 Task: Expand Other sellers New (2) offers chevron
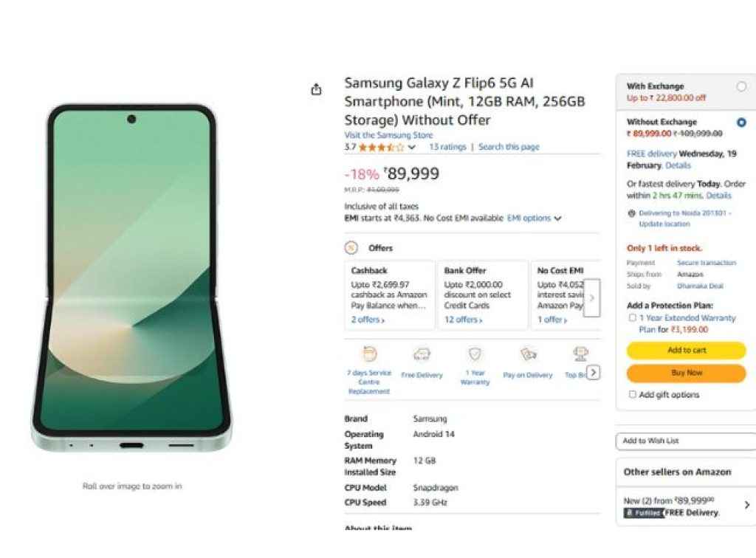pyautogui.click(x=746, y=506)
